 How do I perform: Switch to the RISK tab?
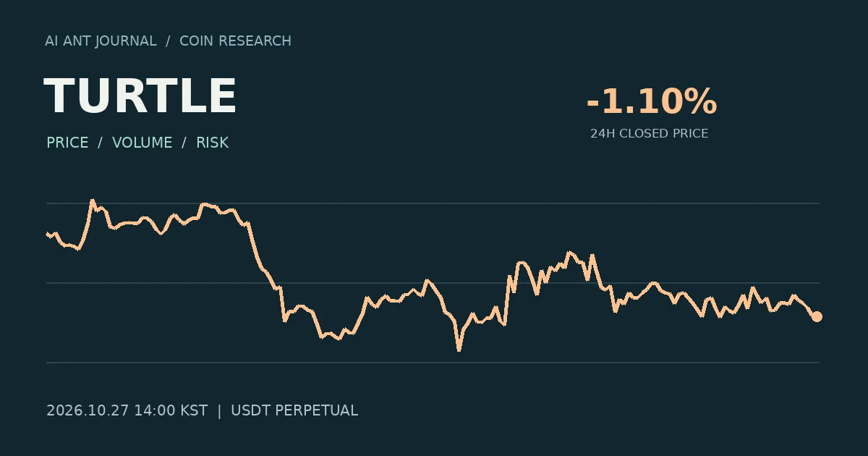pyautogui.click(x=212, y=143)
